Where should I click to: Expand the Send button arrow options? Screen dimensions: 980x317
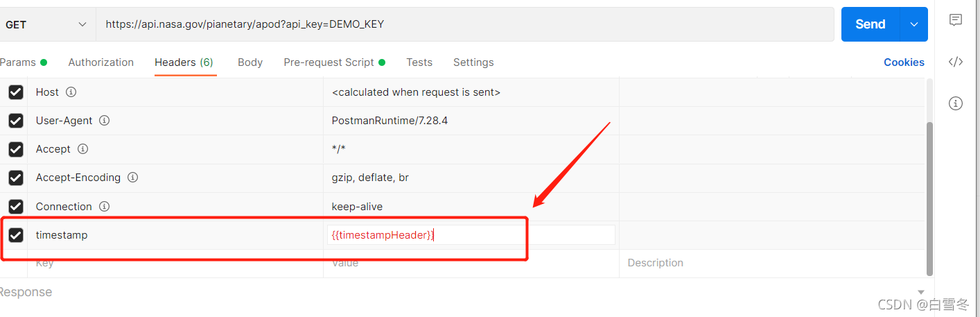[913, 24]
